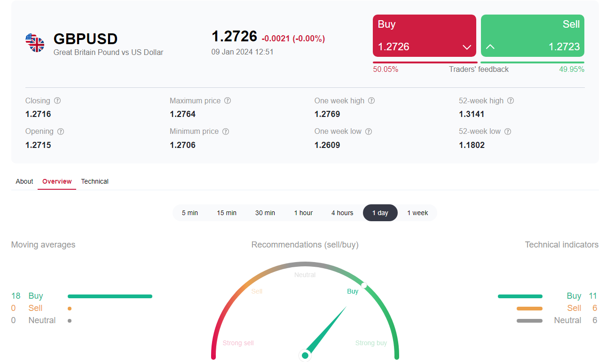Click the Moving averages heading
606x364 pixels.
point(43,245)
